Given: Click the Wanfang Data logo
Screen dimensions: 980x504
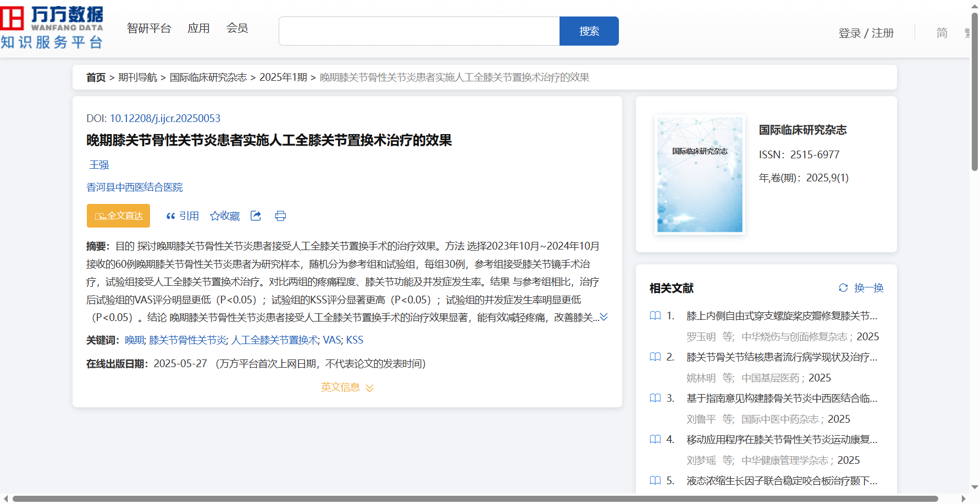Looking at the screenshot, I should pyautogui.click(x=52, y=27).
